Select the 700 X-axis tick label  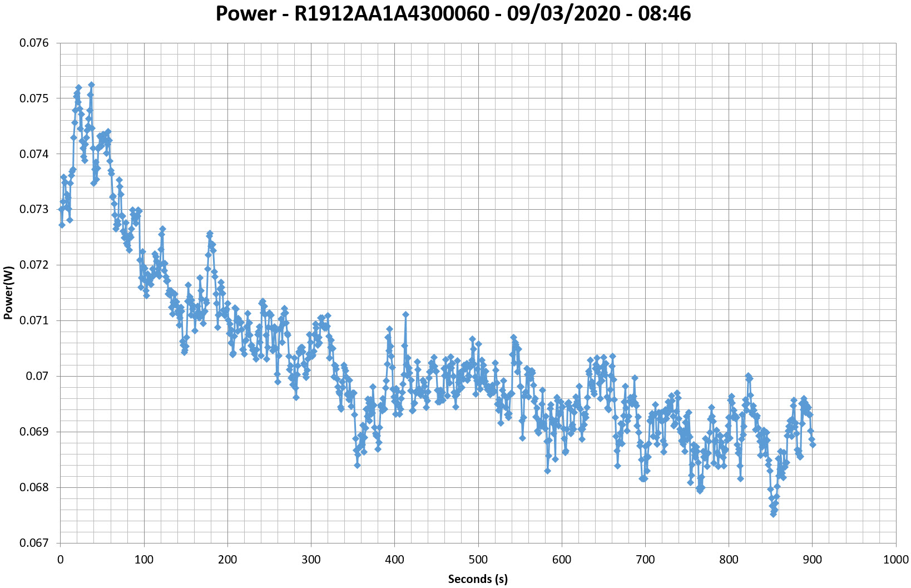pyautogui.click(x=645, y=560)
